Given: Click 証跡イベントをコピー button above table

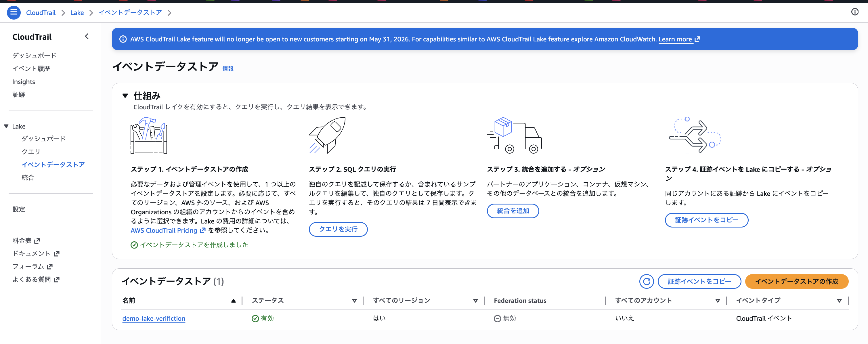Looking at the screenshot, I should coord(699,281).
